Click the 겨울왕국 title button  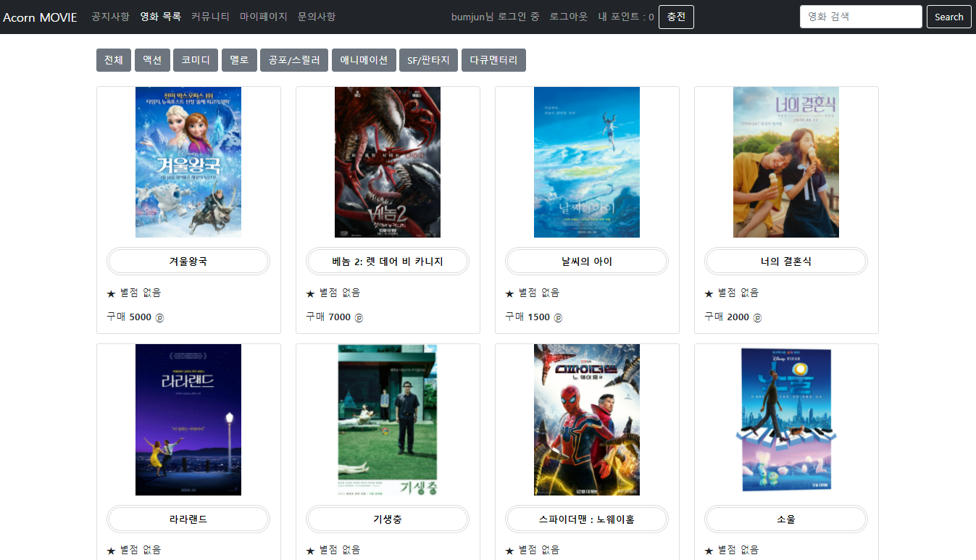[x=188, y=262]
